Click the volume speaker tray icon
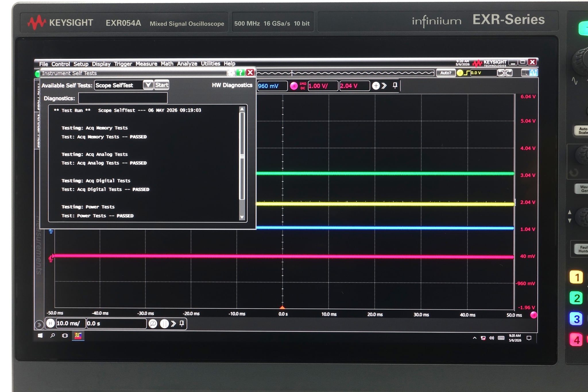 pos(492,338)
